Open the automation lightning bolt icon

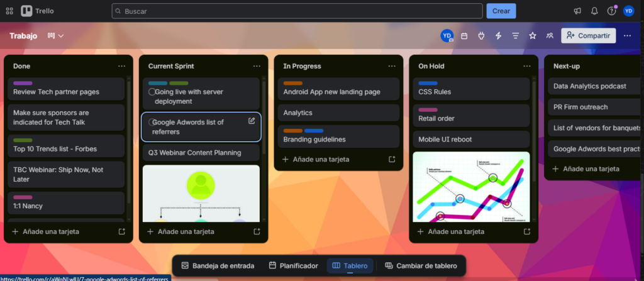[499, 36]
